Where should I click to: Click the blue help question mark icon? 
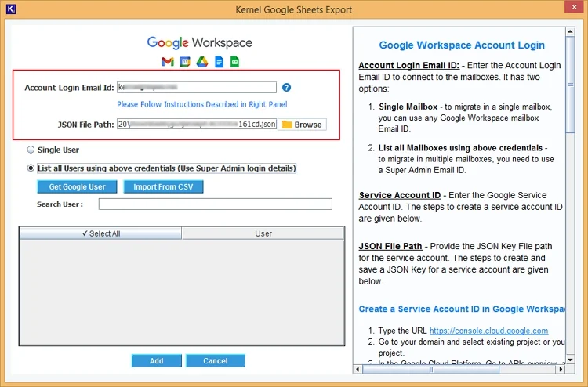(287, 88)
